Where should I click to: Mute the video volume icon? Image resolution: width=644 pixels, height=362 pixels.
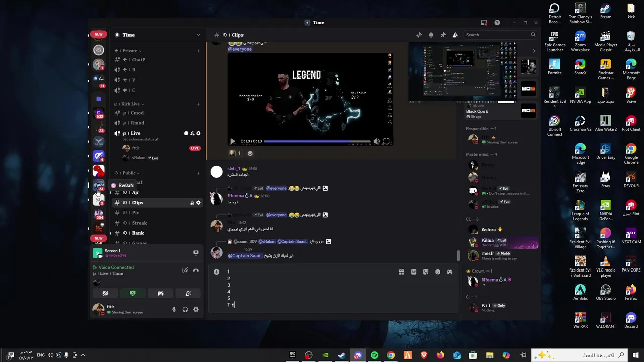pos(376,142)
